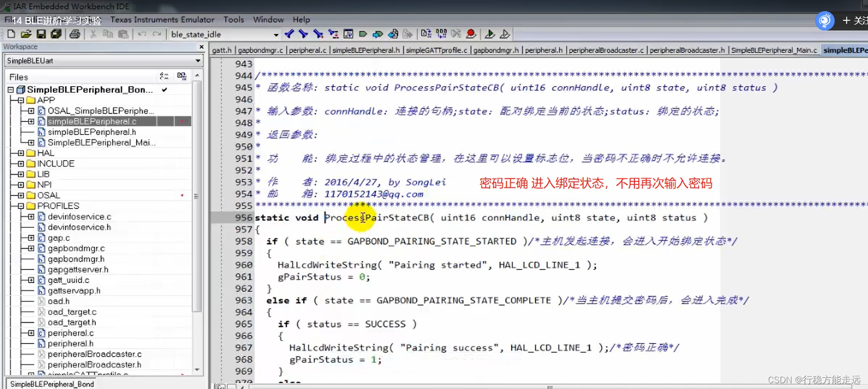
Task: Jump to next bookmark toolbar icon
Action: (x=378, y=34)
